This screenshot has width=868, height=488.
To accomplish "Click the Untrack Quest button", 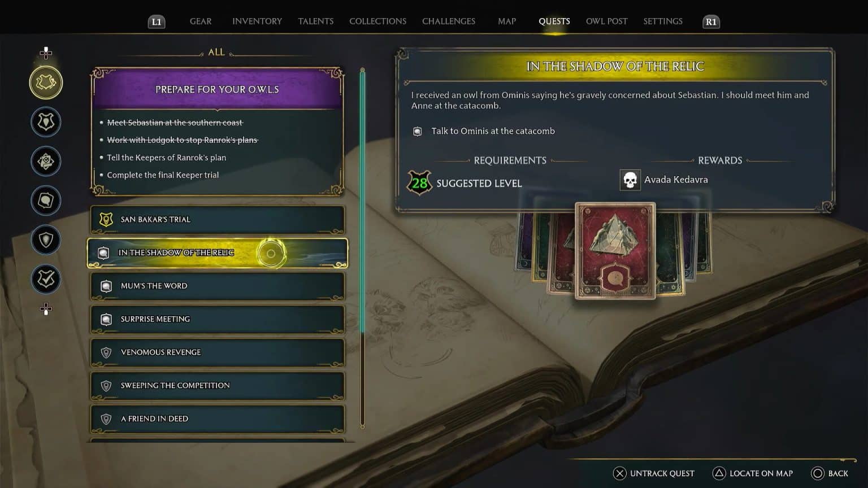I will pos(654,473).
